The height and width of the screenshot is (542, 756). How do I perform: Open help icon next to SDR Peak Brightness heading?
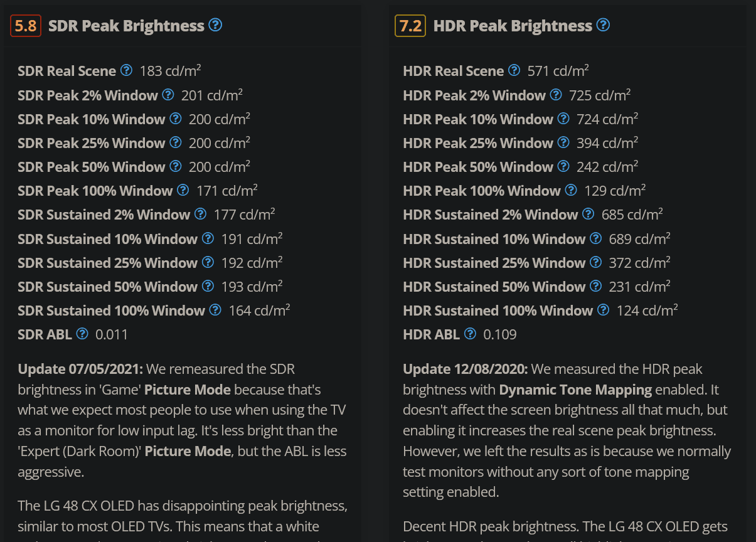pos(215,25)
